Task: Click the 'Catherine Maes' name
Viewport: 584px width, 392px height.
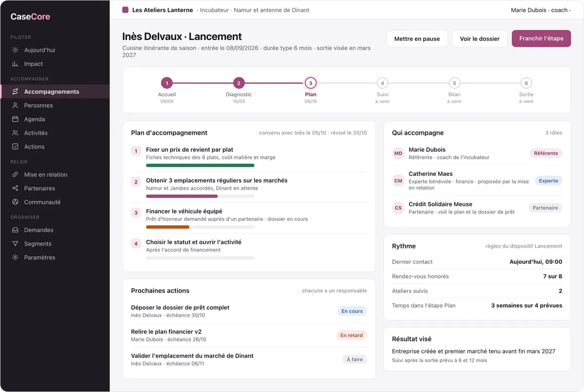Action: [431, 174]
